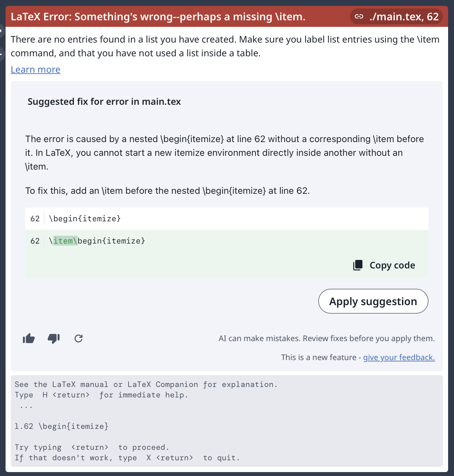
Task: Click Suggested fix for error in main.tex heading
Action: point(104,101)
